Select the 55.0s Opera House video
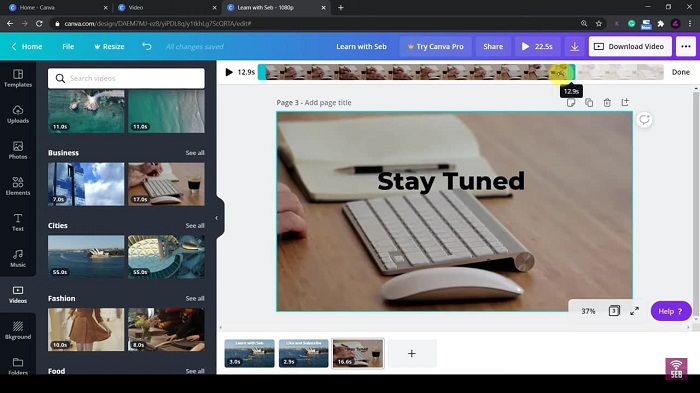Screen dimensions: 700x393 click(x=86, y=257)
